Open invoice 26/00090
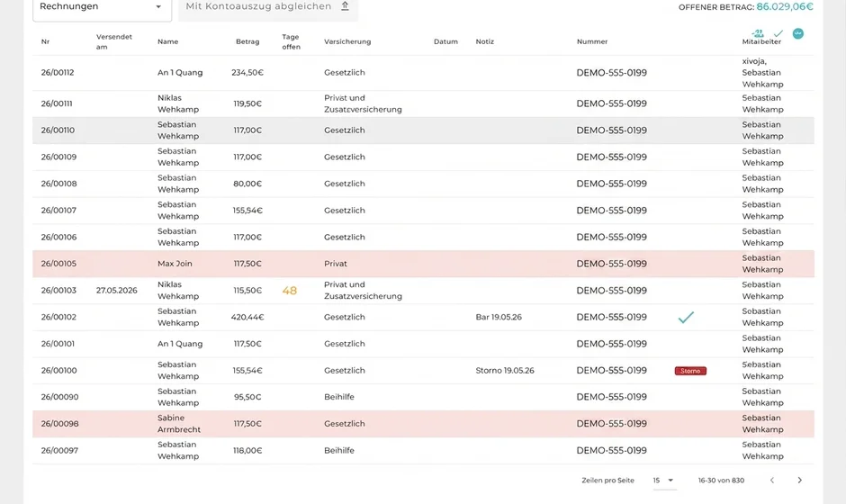846x504 pixels. (423, 397)
